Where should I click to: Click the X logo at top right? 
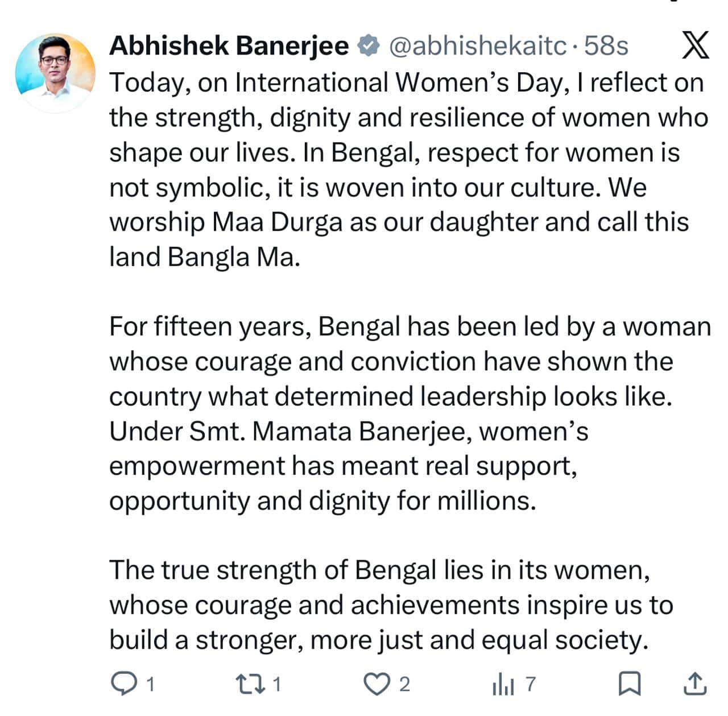coord(695,46)
